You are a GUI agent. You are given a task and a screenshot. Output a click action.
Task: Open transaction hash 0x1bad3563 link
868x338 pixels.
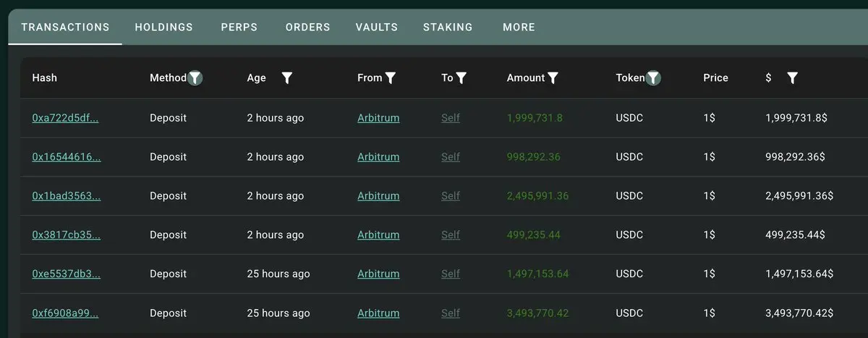point(66,196)
